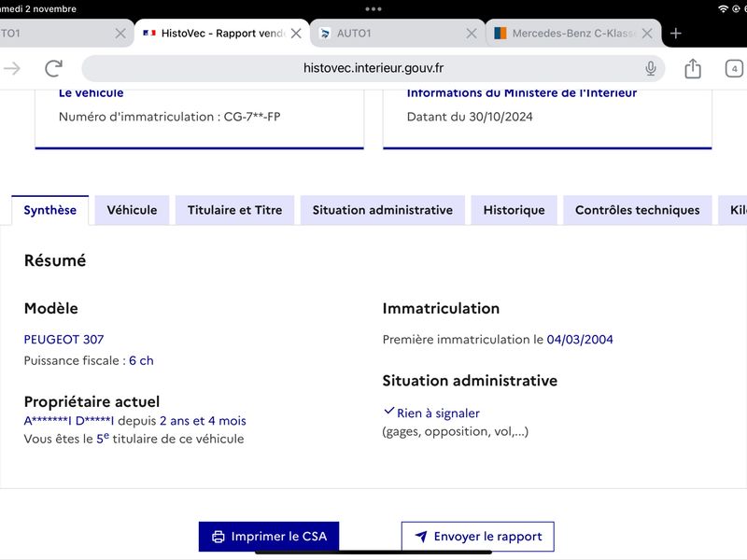Click the Rien à signaler status text
Screen dimensions: 747x560
coord(438,413)
